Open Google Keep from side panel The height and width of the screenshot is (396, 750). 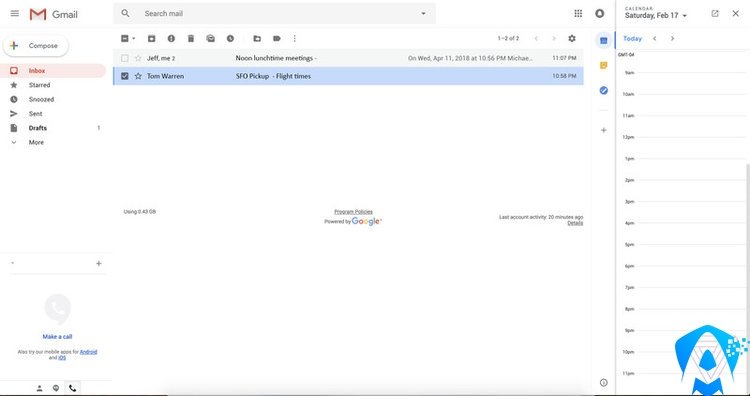tap(604, 66)
